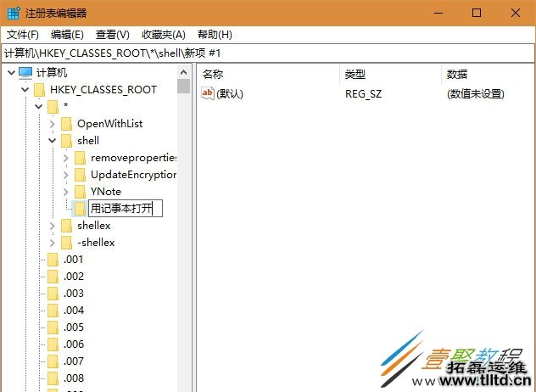536x392 pixels.
Task: Click the .002 folder icon
Action: click(x=53, y=277)
